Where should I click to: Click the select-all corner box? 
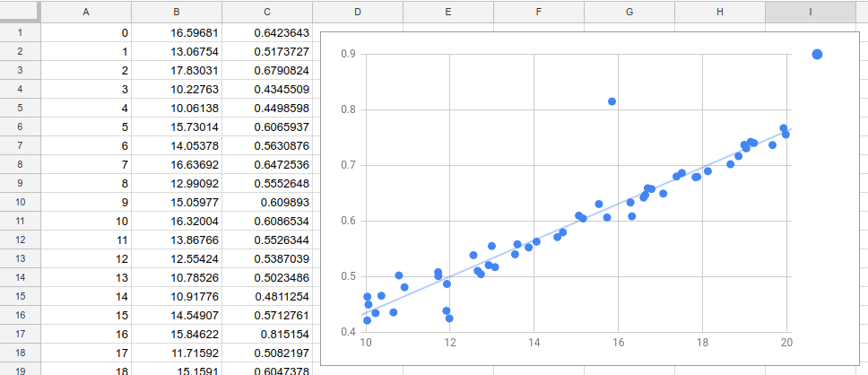click(20, 12)
